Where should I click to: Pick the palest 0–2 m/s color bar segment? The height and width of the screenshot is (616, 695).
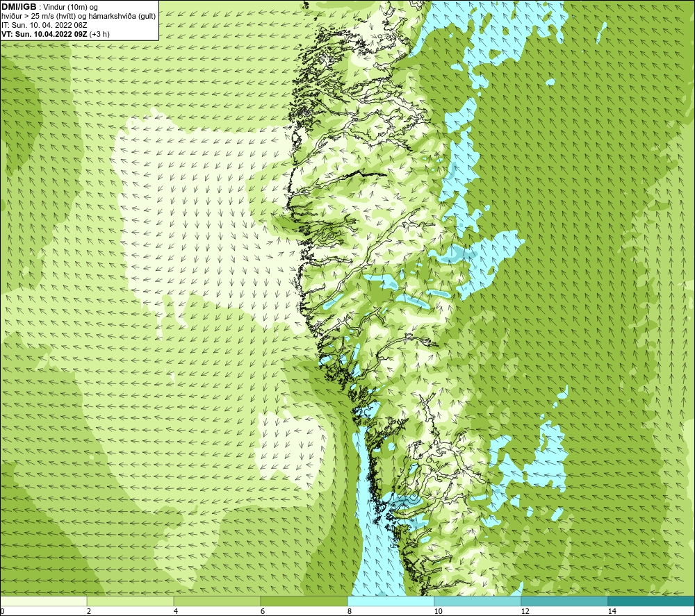click(x=43, y=601)
